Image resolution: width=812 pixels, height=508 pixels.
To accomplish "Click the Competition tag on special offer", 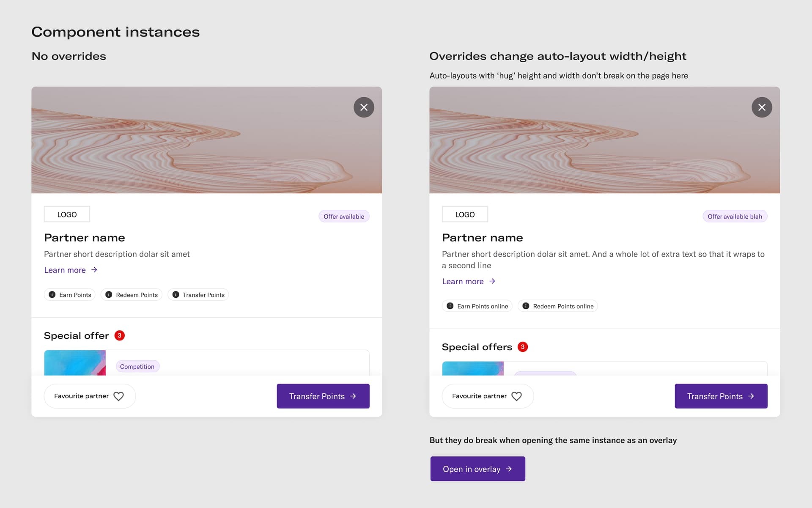I will [137, 366].
